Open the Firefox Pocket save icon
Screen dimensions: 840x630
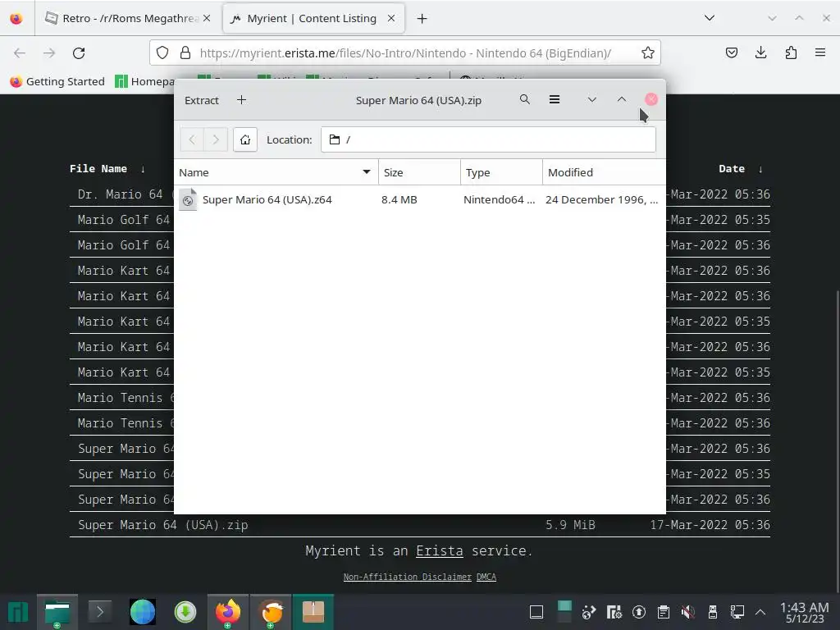point(732,52)
